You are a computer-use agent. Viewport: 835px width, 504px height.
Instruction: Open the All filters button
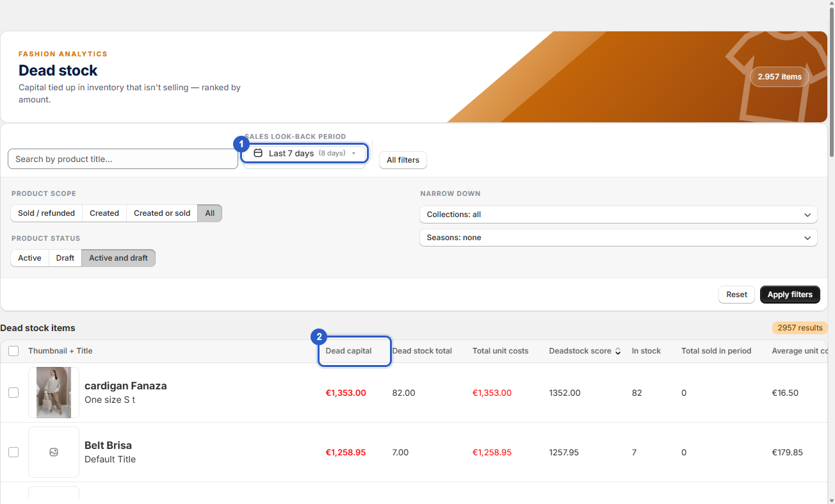pyautogui.click(x=403, y=160)
